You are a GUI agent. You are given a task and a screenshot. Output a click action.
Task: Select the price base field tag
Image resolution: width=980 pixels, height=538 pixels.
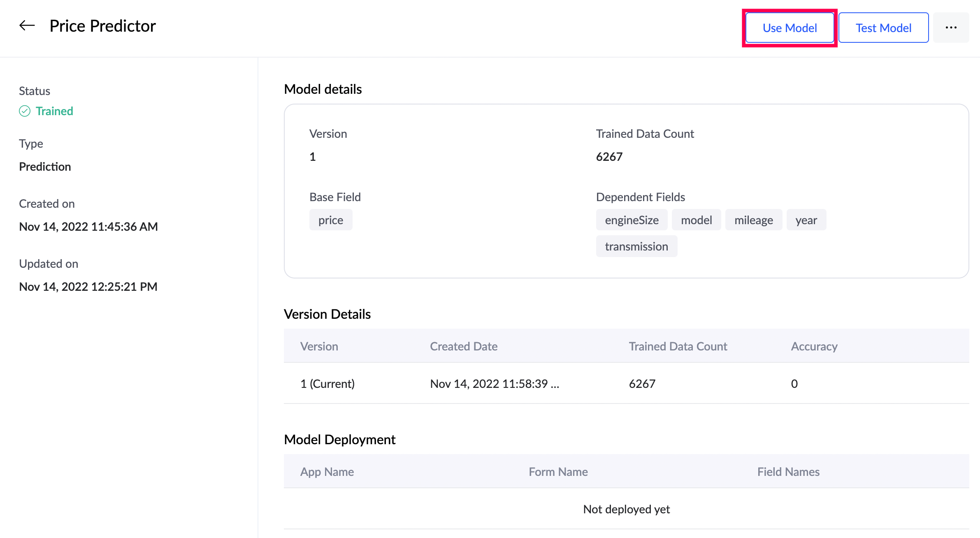point(330,220)
